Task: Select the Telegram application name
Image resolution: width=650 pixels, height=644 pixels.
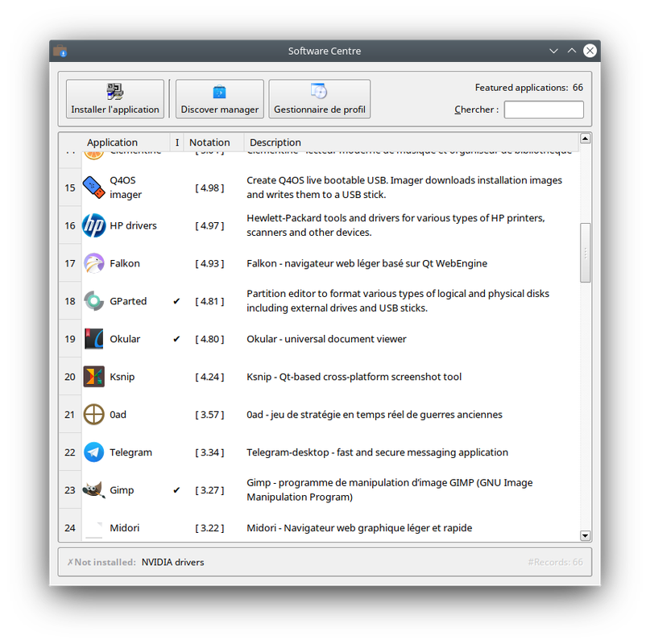Action: pyautogui.click(x=130, y=452)
